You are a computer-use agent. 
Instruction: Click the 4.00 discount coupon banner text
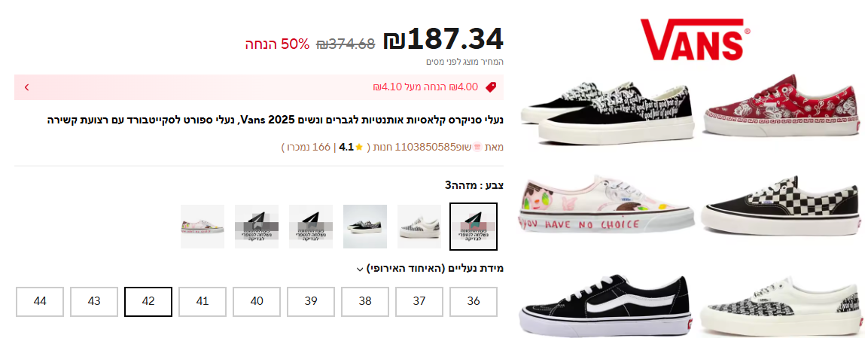pyautogui.click(x=425, y=87)
